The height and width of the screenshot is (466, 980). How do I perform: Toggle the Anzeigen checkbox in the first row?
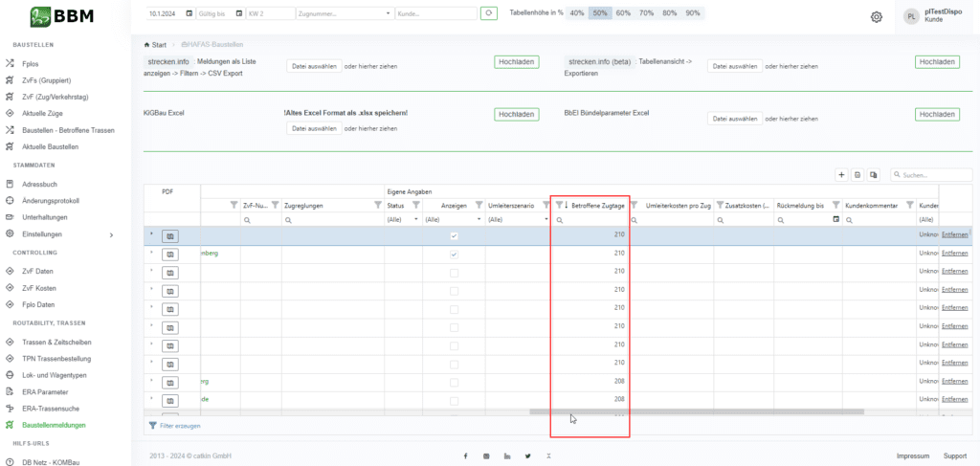coord(454,235)
